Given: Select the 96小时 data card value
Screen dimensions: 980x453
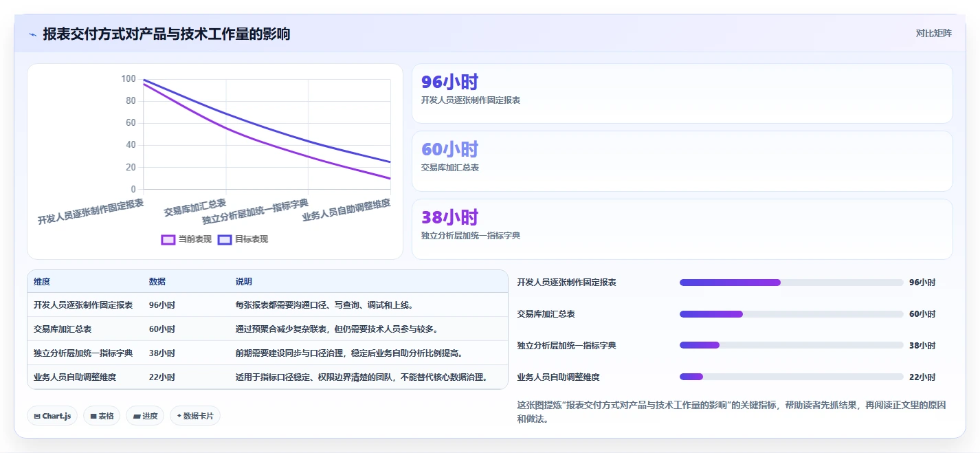Looking at the screenshot, I should point(449,82).
